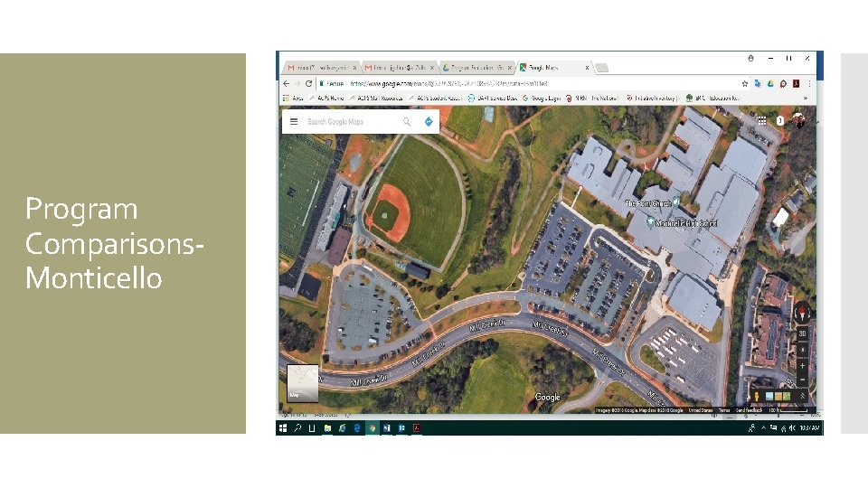Screen dimensions: 868x488
Task: Close the Google Maps browser tab
Action: 587,68
